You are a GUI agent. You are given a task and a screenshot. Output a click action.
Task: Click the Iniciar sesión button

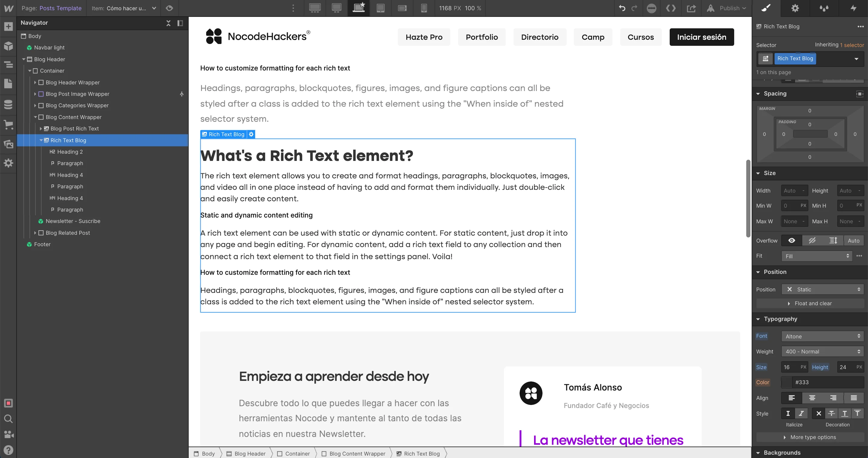point(701,37)
